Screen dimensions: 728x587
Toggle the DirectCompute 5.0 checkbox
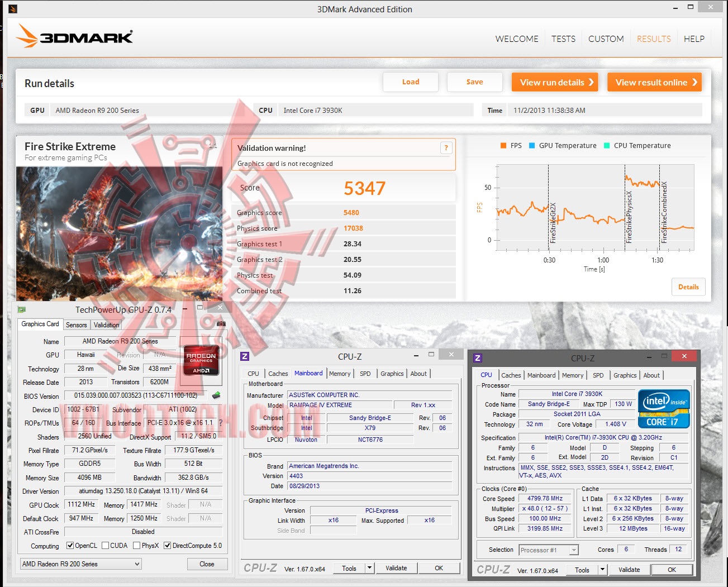[167, 546]
